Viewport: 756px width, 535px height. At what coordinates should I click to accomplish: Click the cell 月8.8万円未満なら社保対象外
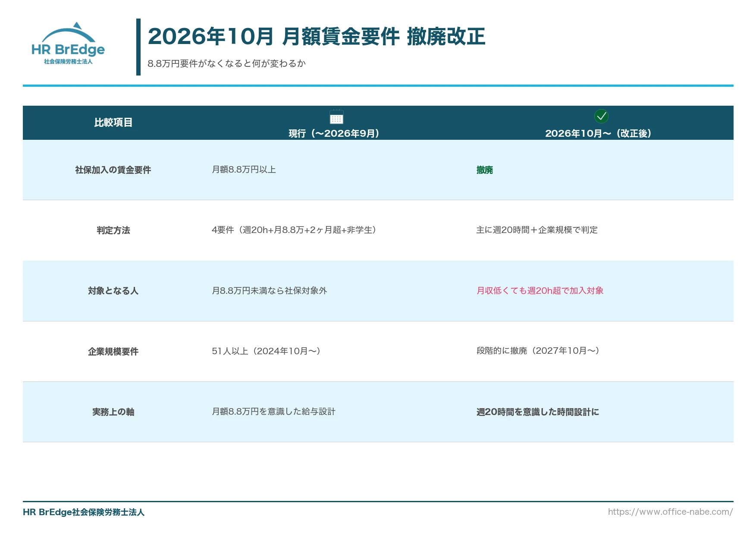pyautogui.click(x=269, y=291)
